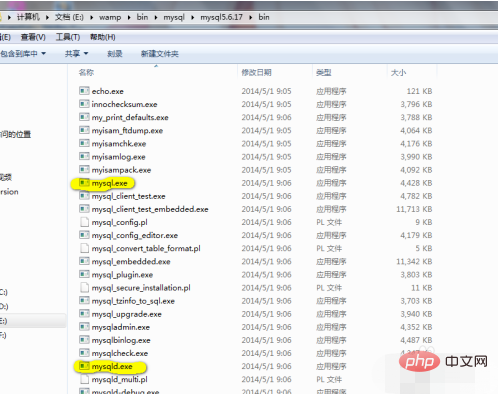Select the mysql_convert_table_format.pl document icon
The height and width of the screenshot is (394, 498).
coord(85,248)
